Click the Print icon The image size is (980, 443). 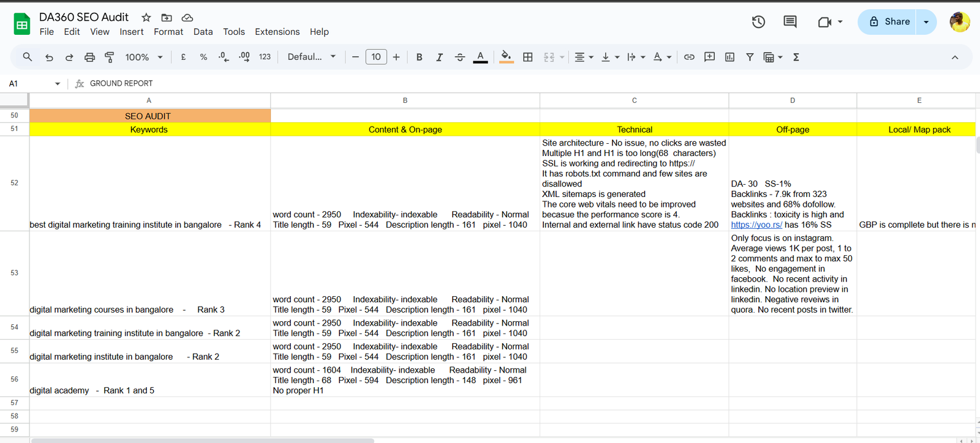pos(89,57)
